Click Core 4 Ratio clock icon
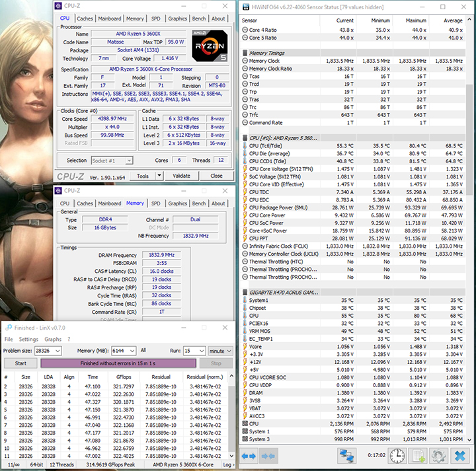 pyautogui.click(x=245, y=30)
